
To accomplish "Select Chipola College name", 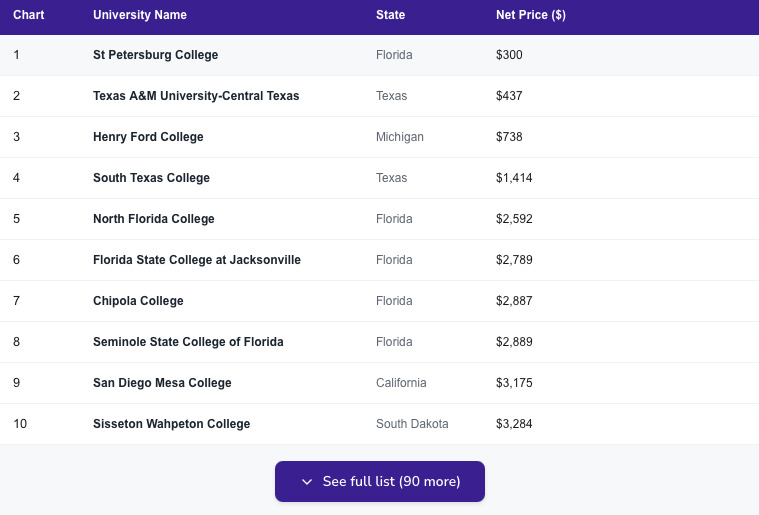I will tap(138, 301).
